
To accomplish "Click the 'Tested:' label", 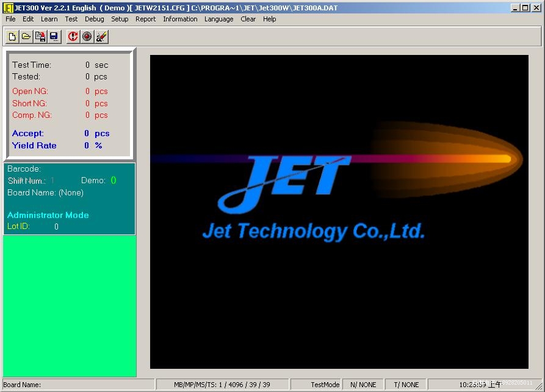I will [x=26, y=76].
